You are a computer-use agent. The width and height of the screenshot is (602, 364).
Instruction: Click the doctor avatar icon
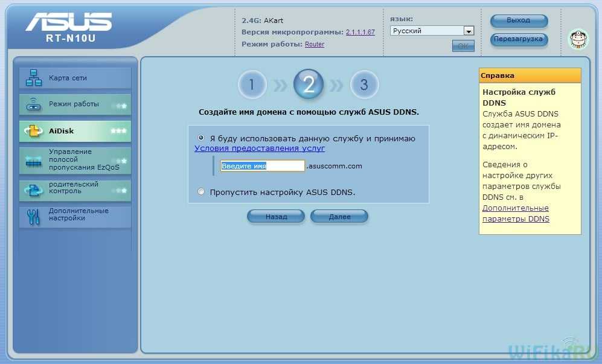[578, 39]
